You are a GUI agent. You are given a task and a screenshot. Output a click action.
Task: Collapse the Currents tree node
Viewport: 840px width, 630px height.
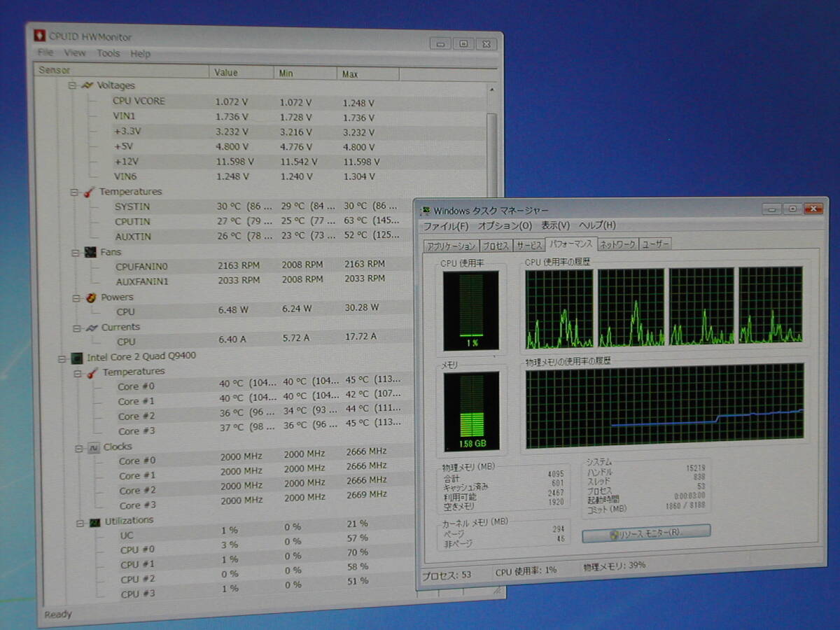coord(76,328)
